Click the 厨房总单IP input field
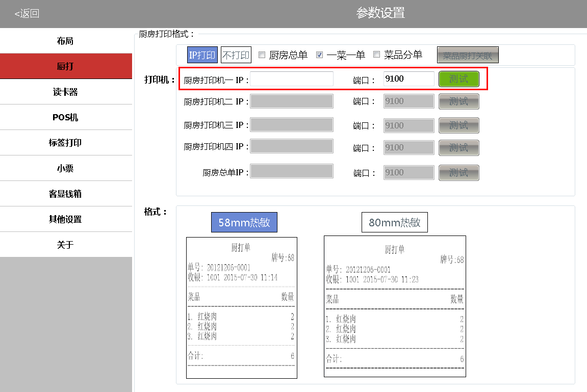The image size is (587, 392). pos(292,171)
